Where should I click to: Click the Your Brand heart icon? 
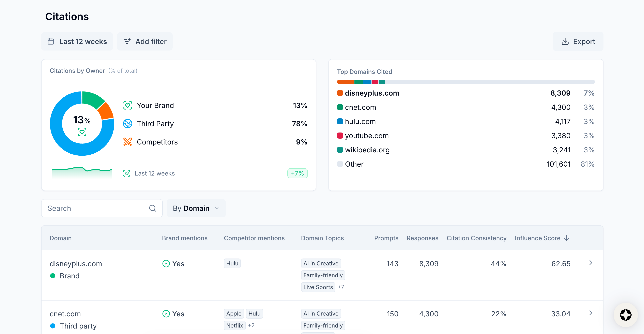(x=127, y=105)
